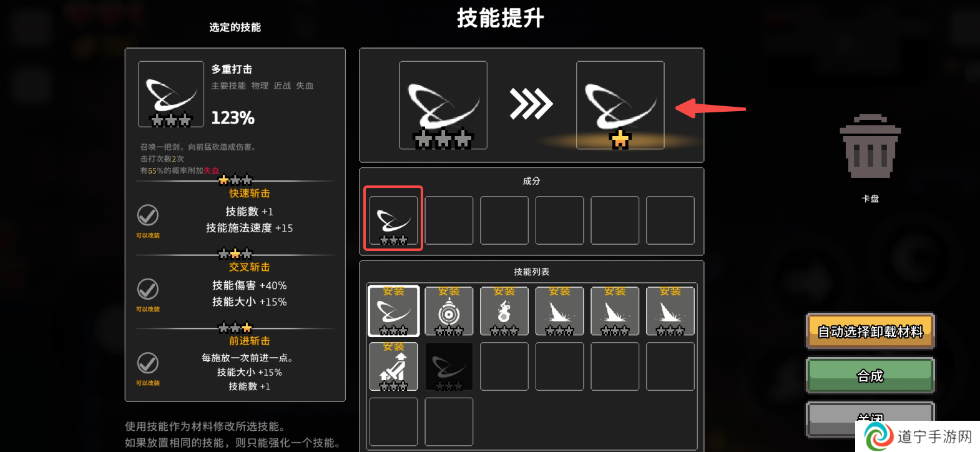Click the green 合成 button

[x=871, y=376]
